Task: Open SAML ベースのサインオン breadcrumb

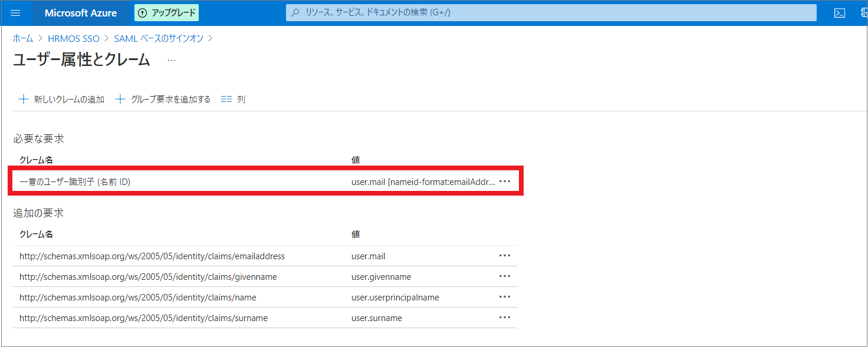Action: (x=159, y=38)
